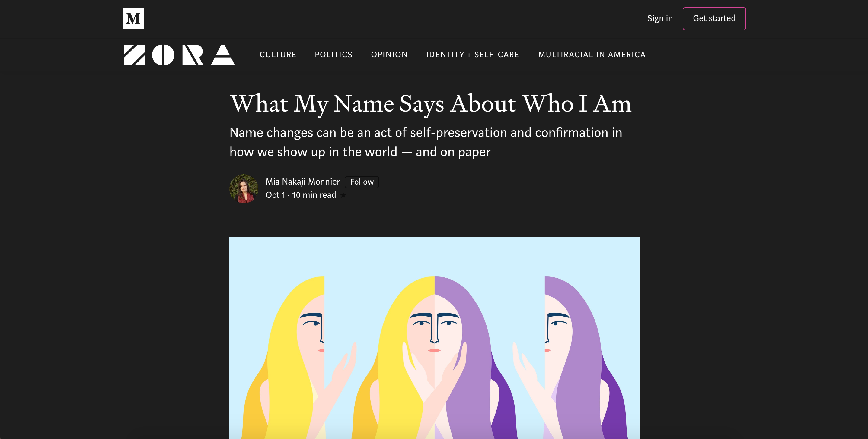
Task: Select the member-only star icon
Action: (343, 195)
